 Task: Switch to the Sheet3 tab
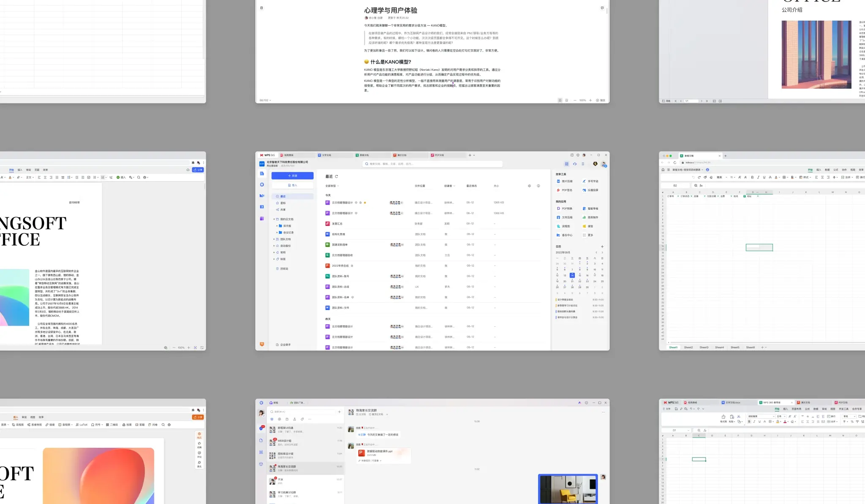[704, 347]
